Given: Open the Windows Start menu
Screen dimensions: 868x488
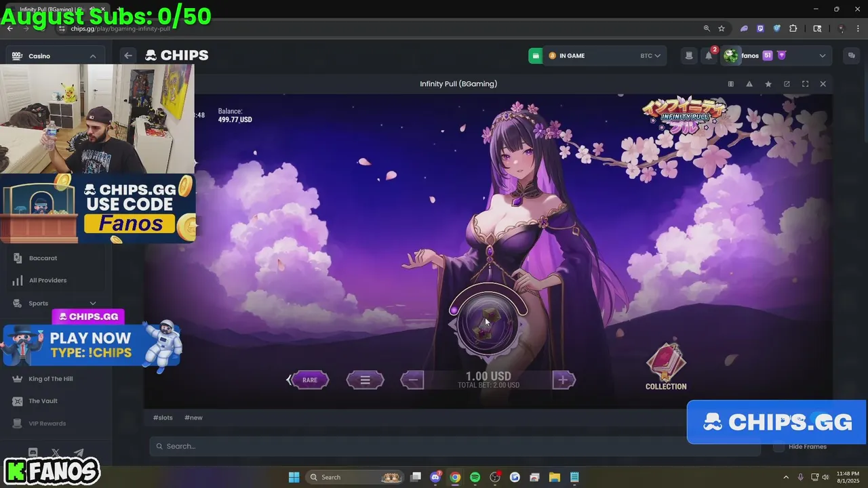Looking at the screenshot, I should click(x=294, y=477).
